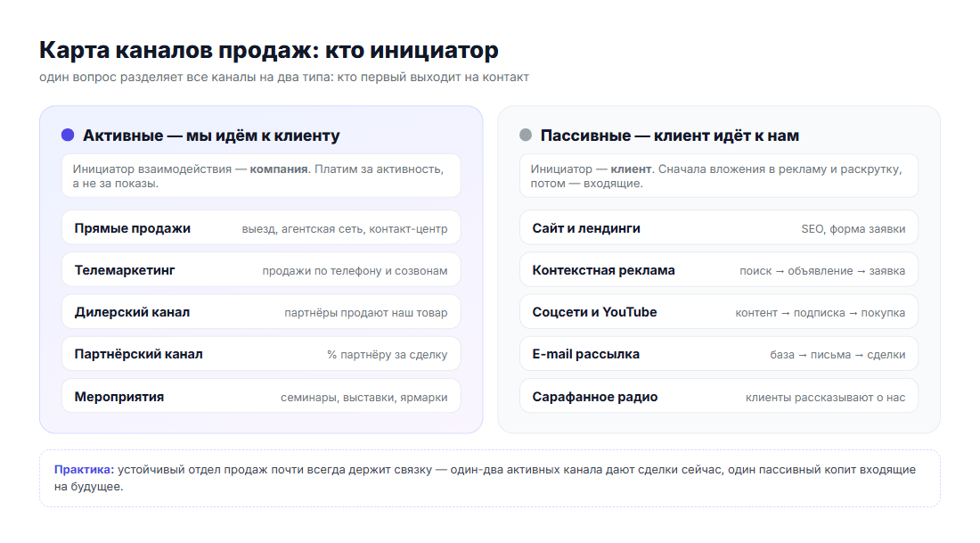Select the 'Дилерский канал' row label

[132, 312]
